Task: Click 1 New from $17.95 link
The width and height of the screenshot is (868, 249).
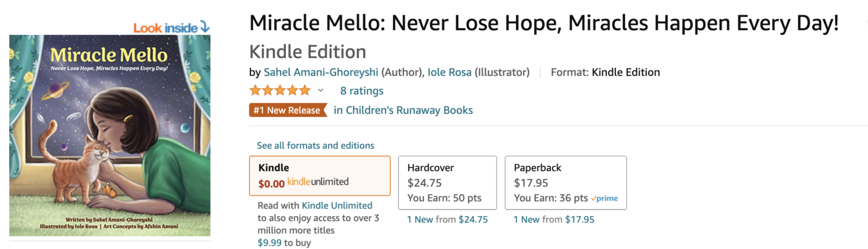Action: pos(554,219)
